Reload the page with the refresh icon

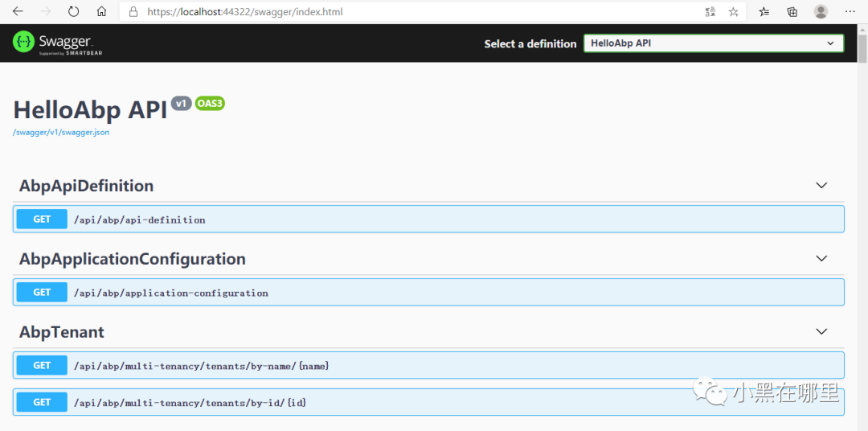74,11
